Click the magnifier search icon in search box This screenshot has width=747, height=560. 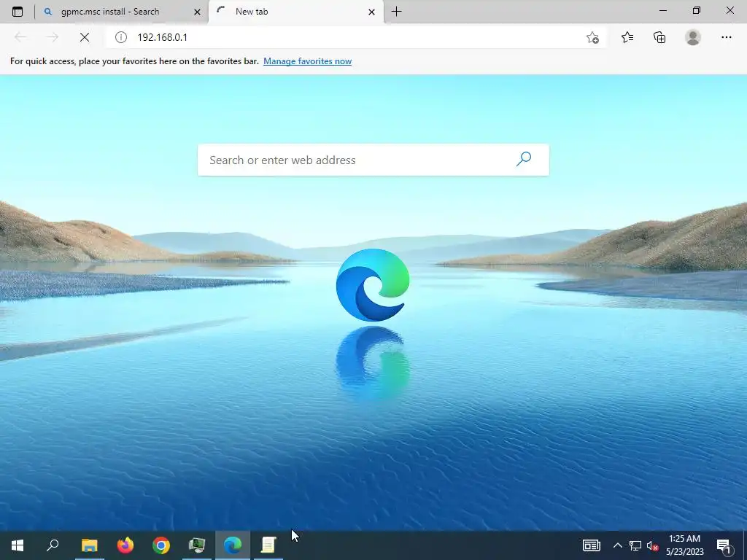(x=524, y=159)
